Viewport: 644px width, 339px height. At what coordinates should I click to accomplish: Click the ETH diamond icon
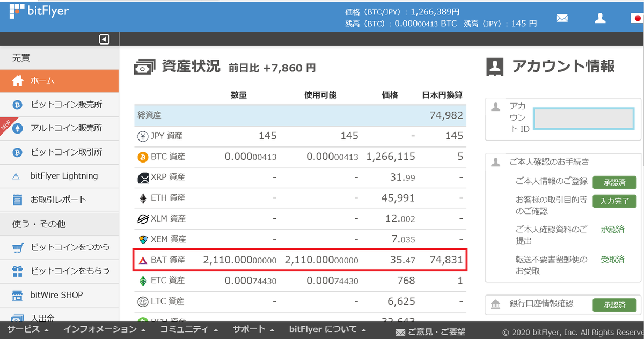(143, 198)
